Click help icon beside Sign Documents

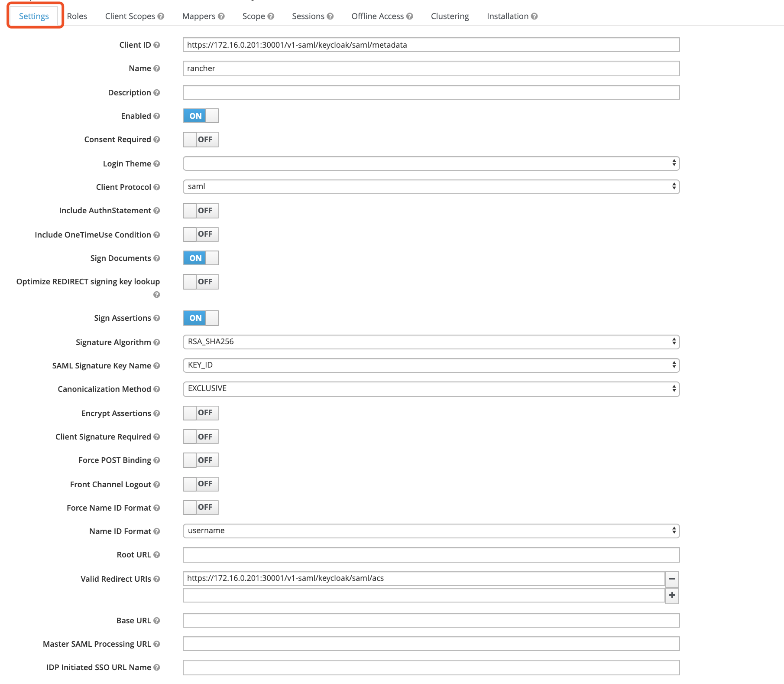coord(157,258)
